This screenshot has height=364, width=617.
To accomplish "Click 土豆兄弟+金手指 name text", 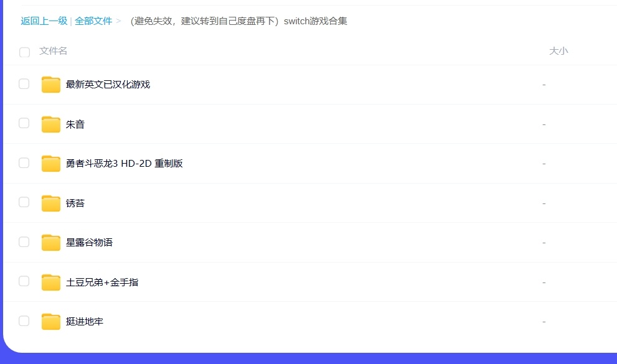I will click(102, 282).
